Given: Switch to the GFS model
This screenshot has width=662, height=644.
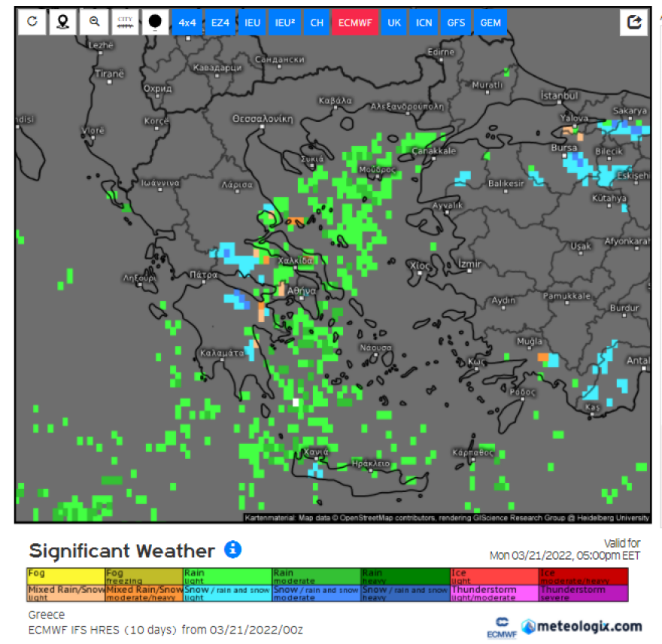Looking at the screenshot, I should [456, 23].
